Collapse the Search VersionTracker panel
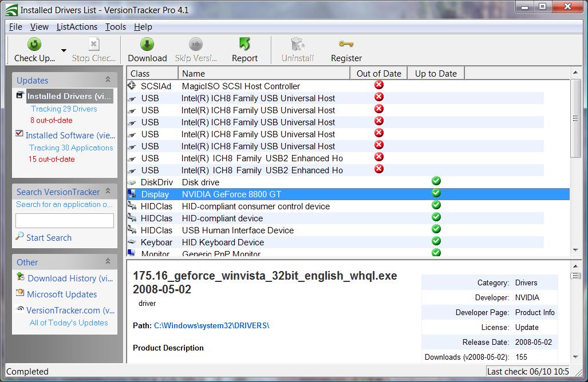The image size is (588, 382). point(108,191)
